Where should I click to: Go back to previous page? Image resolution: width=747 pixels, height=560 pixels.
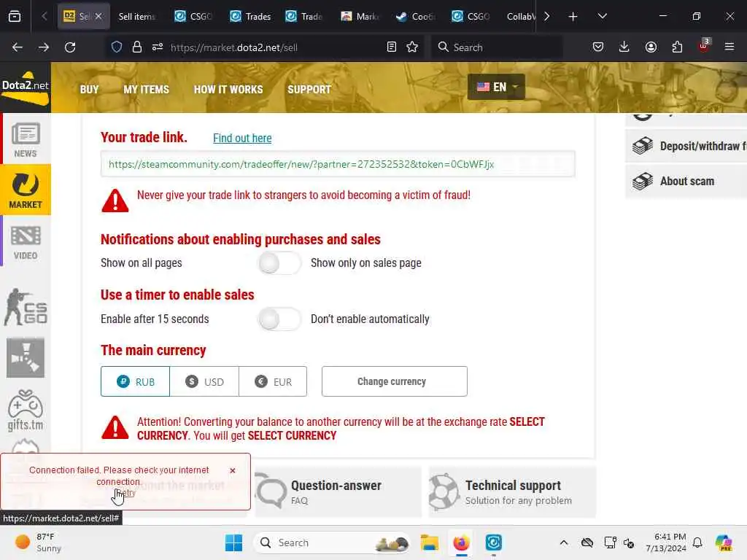(x=18, y=47)
